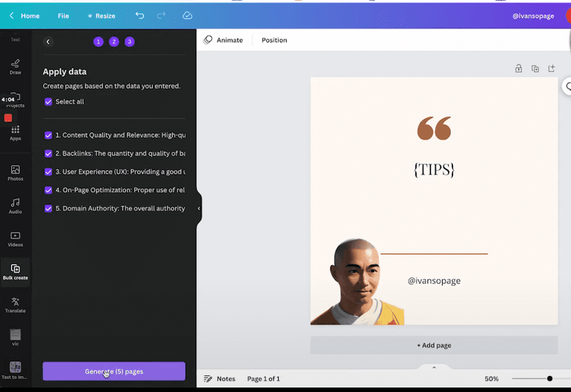This screenshot has height=392, width=571.
Task: Select the brown line on canvas
Action: coord(434,254)
